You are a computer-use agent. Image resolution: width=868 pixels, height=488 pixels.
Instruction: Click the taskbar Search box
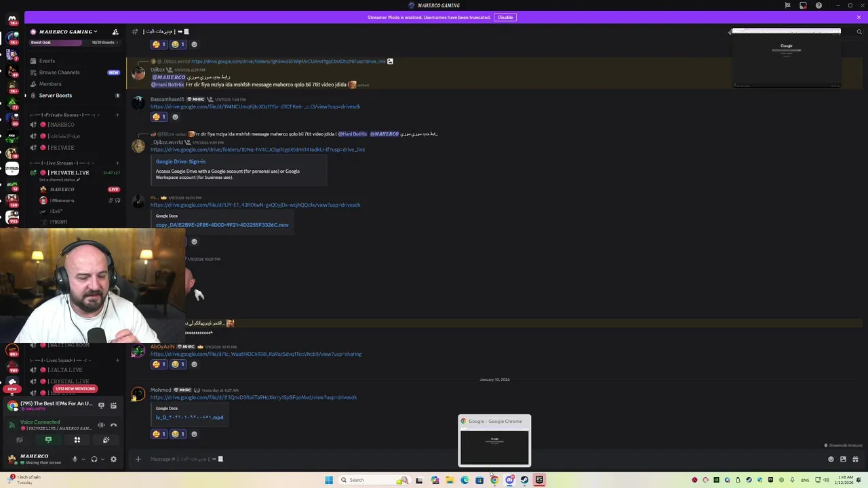pyautogui.click(x=373, y=480)
